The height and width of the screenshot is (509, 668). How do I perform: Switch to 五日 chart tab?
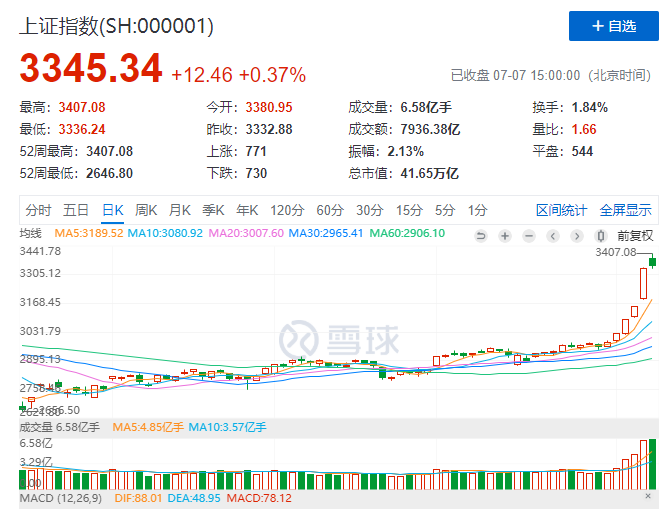76,210
